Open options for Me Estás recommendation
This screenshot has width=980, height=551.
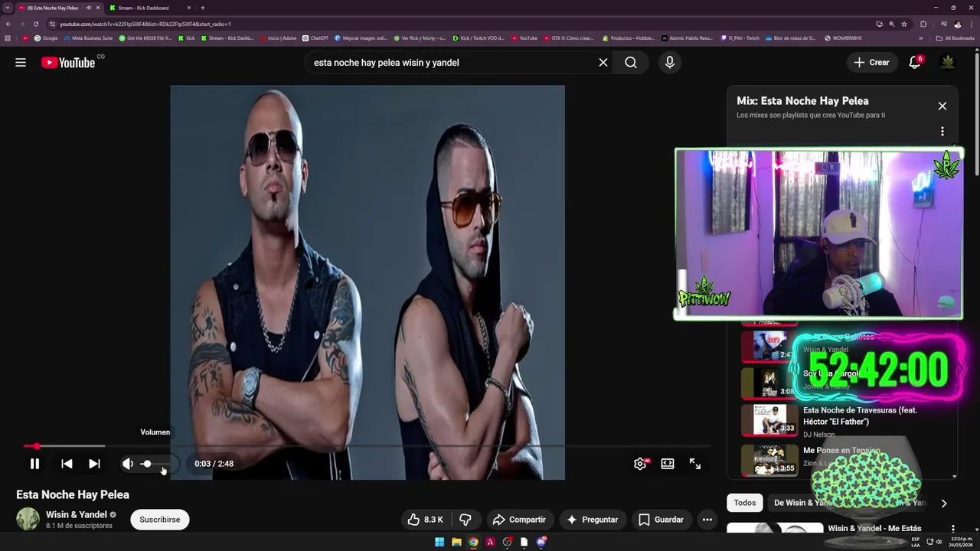pos(953,529)
